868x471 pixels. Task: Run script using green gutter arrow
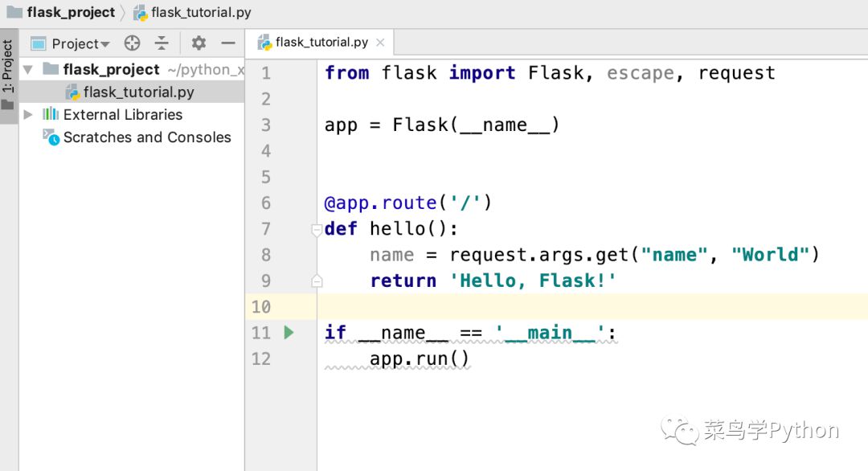click(x=289, y=332)
